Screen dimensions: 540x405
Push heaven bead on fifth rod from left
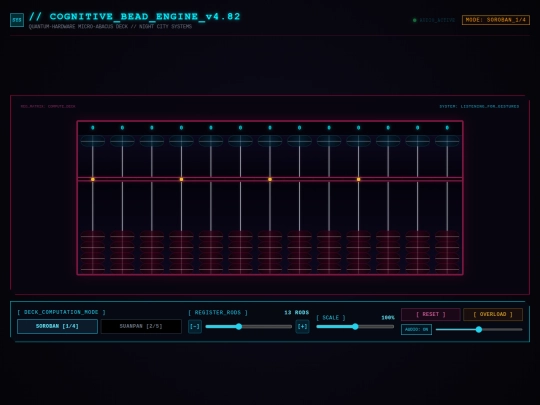click(x=211, y=141)
